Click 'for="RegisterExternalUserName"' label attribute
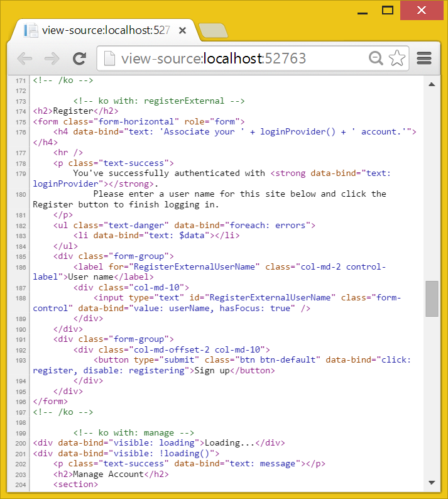The image size is (448, 499). [x=184, y=266]
